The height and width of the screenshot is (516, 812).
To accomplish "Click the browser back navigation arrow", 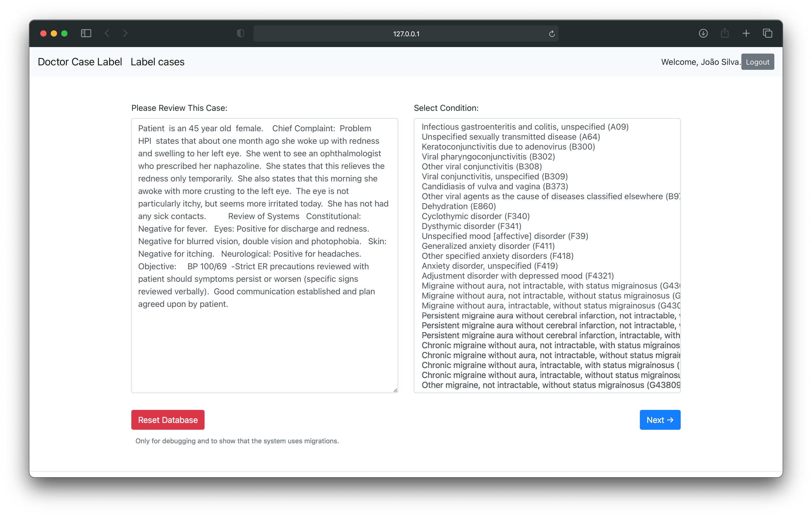I will [x=106, y=34].
